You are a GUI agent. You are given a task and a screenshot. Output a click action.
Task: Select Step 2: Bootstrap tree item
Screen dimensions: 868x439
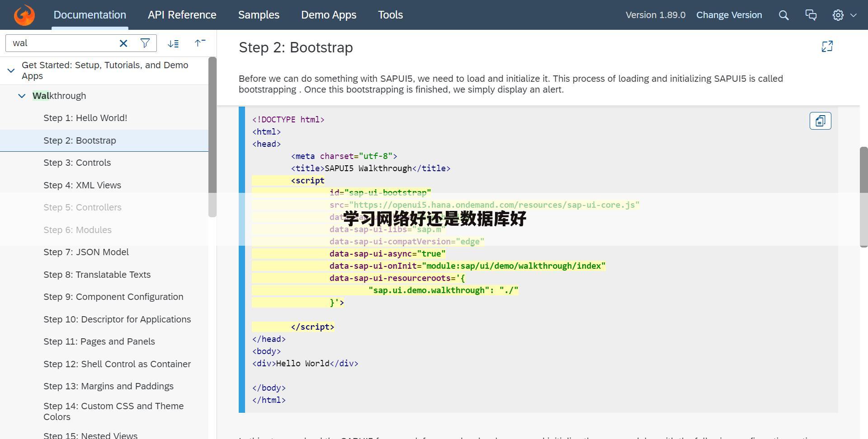pos(104,140)
